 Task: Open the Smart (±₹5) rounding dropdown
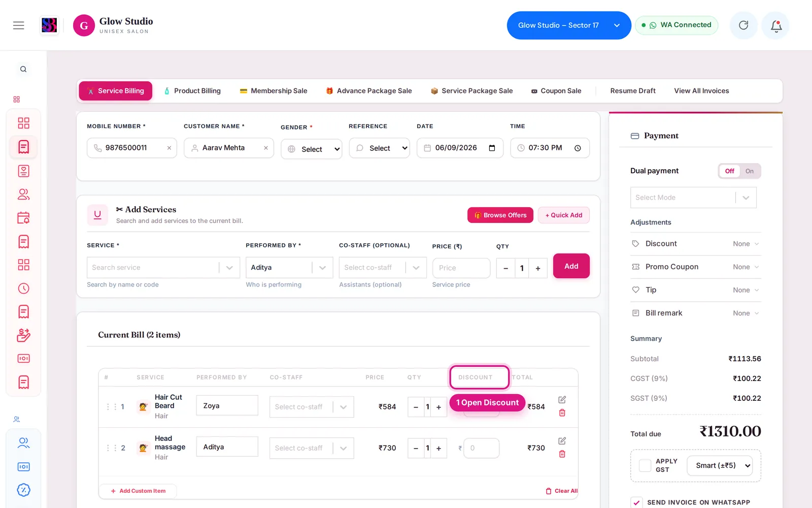[720, 465]
